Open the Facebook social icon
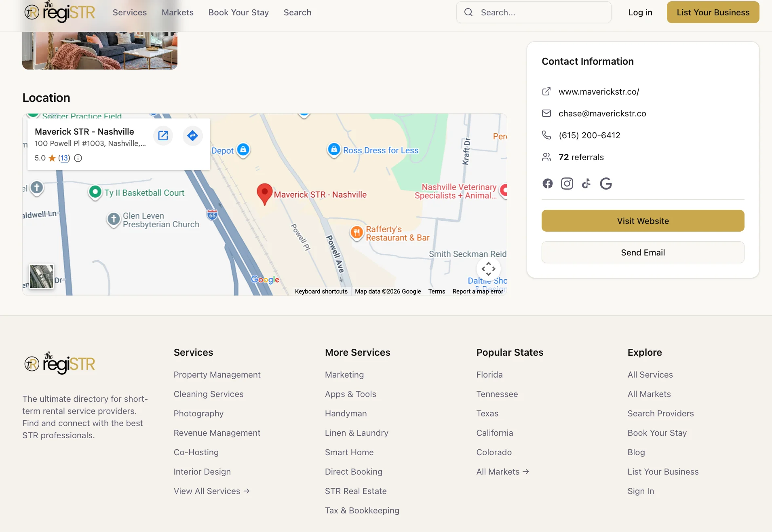 (x=547, y=184)
